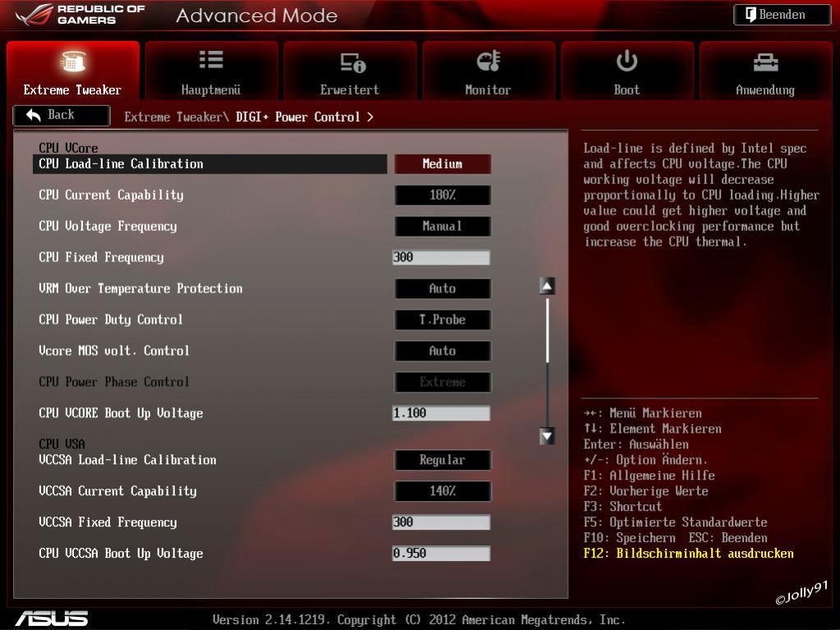Click CPU VCCSA Boot Up Voltage field
Image resolution: width=840 pixels, height=630 pixels.
tap(441, 554)
